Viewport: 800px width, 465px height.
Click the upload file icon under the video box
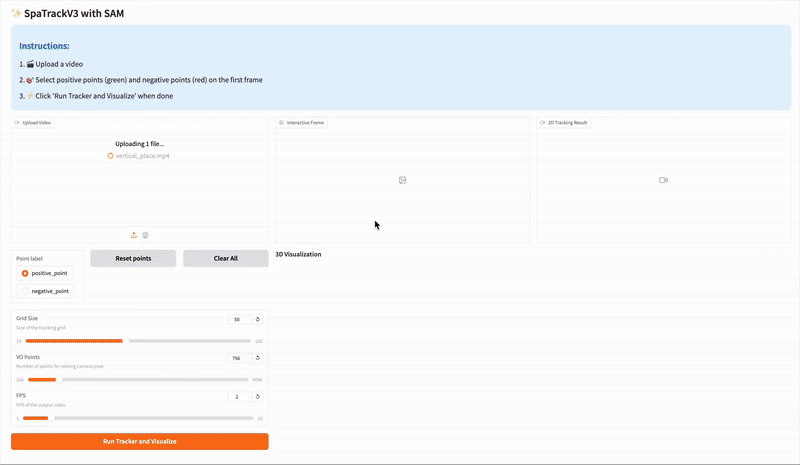coord(134,235)
